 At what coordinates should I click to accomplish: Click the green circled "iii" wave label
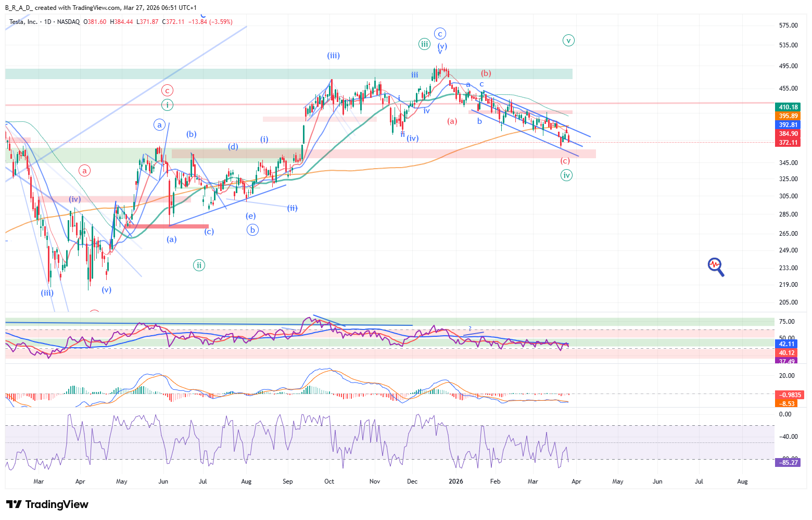[425, 44]
